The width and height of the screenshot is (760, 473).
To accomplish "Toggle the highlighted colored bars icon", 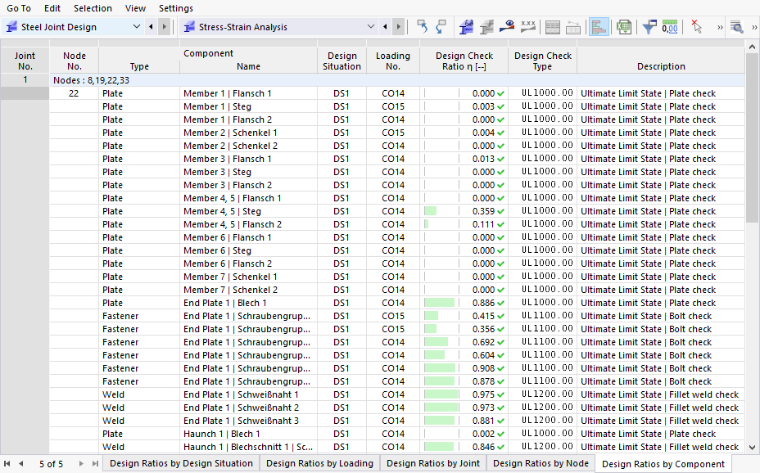I will 599,27.
